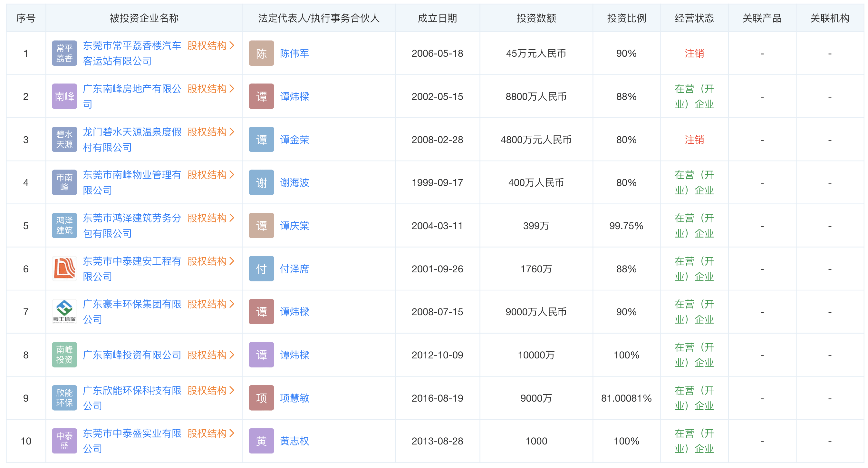Image resolution: width=868 pixels, height=468 pixels.
Task: Click the 中泰盛 purple logo icon
Action: [64, 441]
